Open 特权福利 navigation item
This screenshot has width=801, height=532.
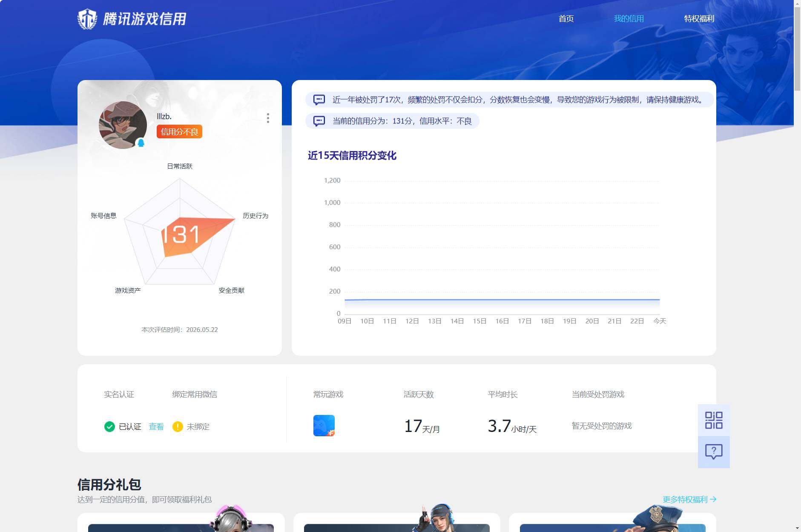click(699, 19)
